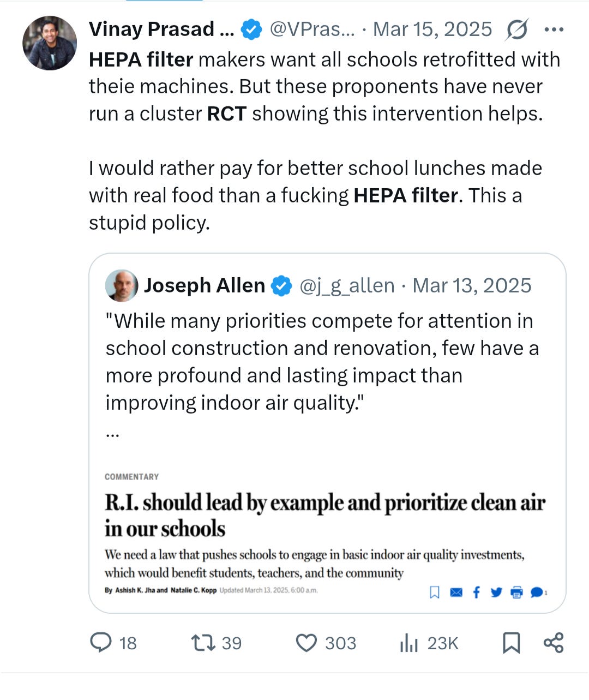Screen dimensions: 589x700
Task: Click the bold HEPA filter text at top
Action: [x=141, y=59]
